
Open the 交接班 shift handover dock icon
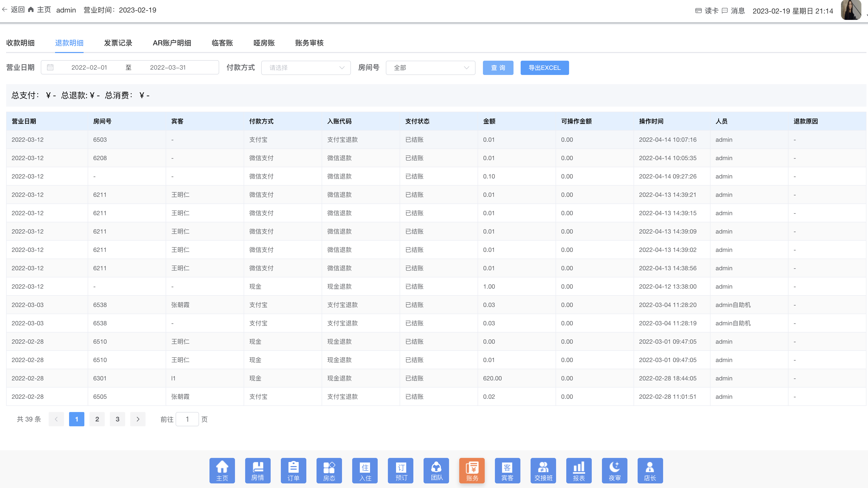(x=543, y=470)
